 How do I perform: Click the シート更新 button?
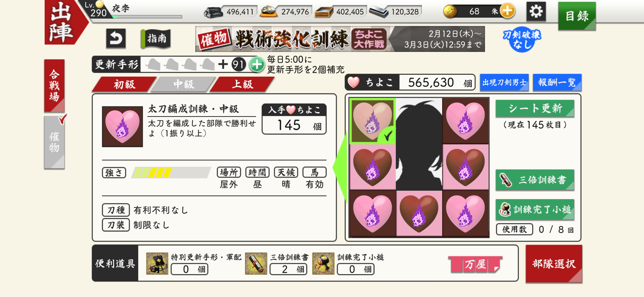click(x=535, y=108)
